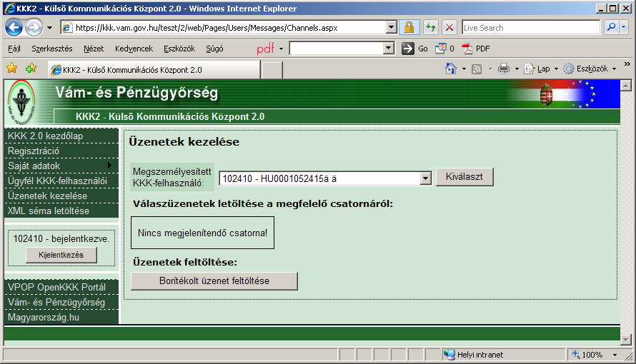Click the URL address bar
Viewport: 636px width, 364px height.
(223, 28)
